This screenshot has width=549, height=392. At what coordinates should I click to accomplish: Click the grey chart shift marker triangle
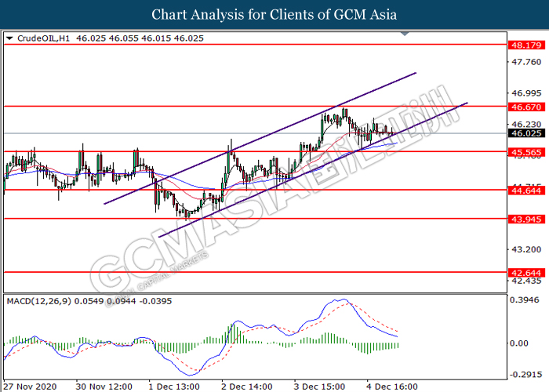coord(405,34)
